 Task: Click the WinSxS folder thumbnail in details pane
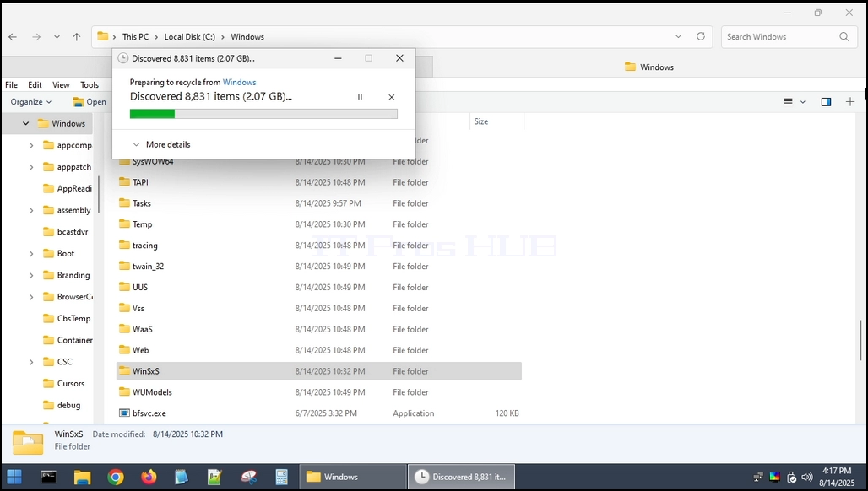[28, 442]
